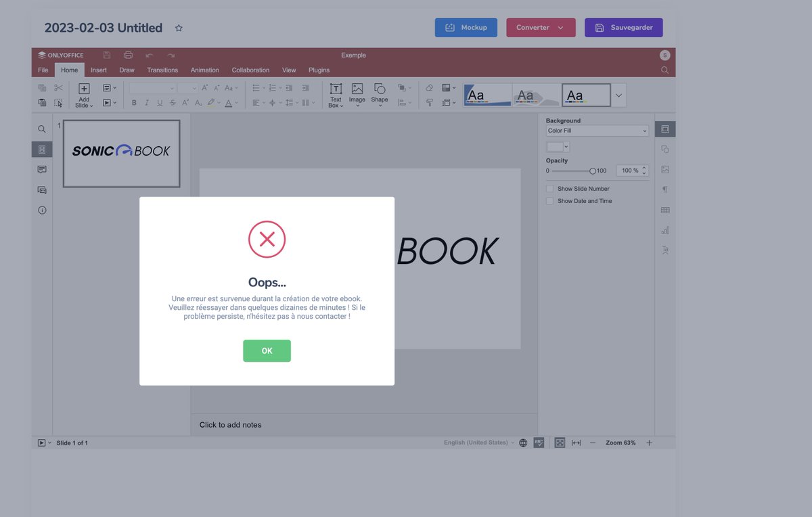
Task: Click the Opacity slider handle
Action: pyautogui.click(x=593, y=171)
